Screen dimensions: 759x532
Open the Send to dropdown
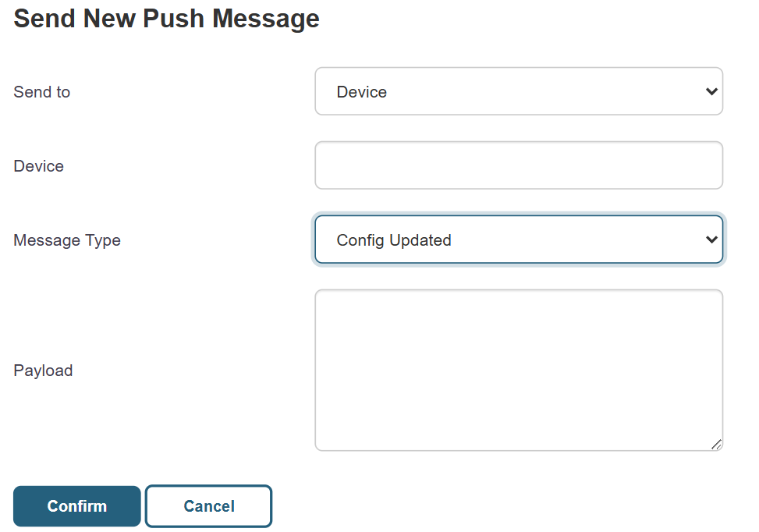(519, 91)
